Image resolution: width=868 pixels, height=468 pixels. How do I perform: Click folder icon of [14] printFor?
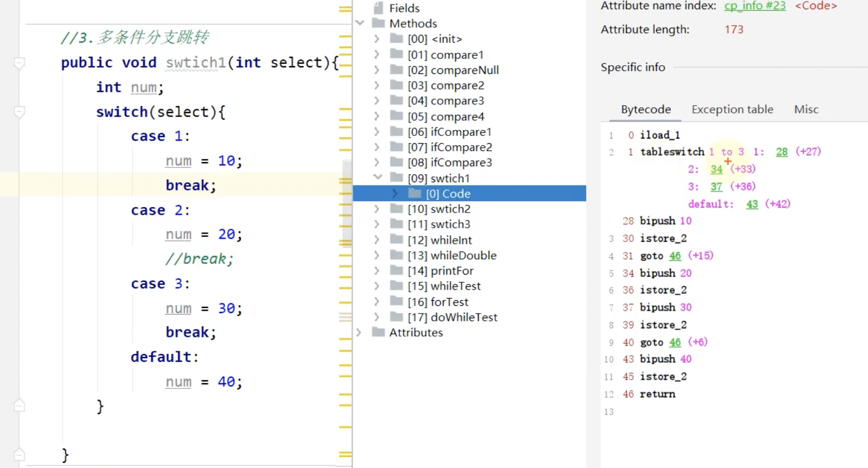397,270
